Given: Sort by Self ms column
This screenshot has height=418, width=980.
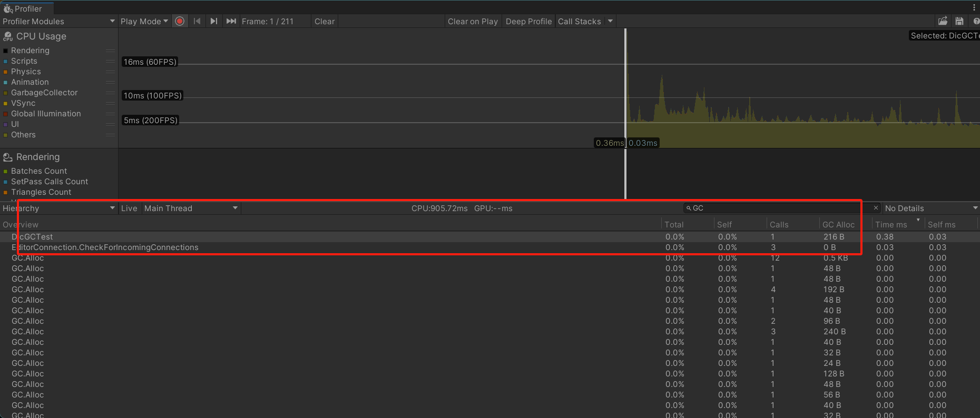Looking at the screenshot, I should coord(952,225).
